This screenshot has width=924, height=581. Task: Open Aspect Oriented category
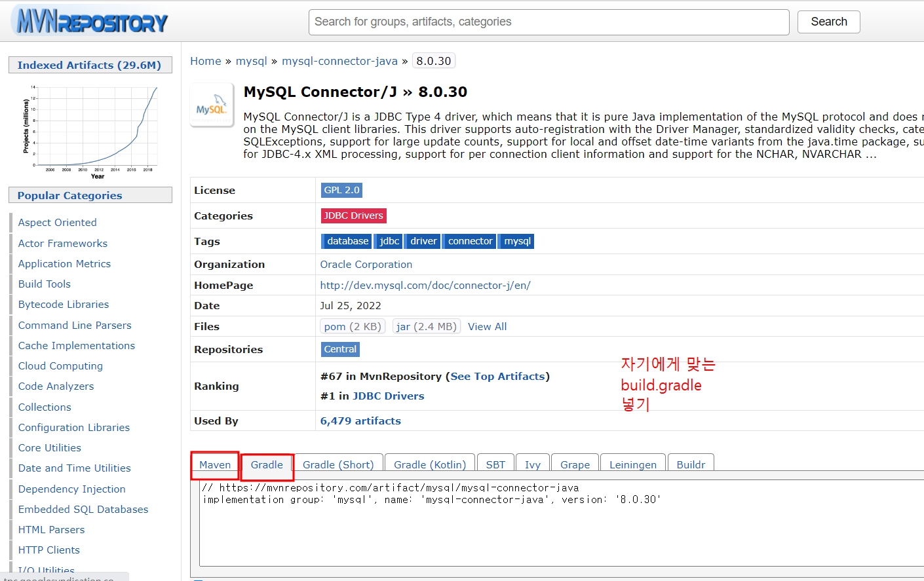pyautogui.click(x=58, y=223)
